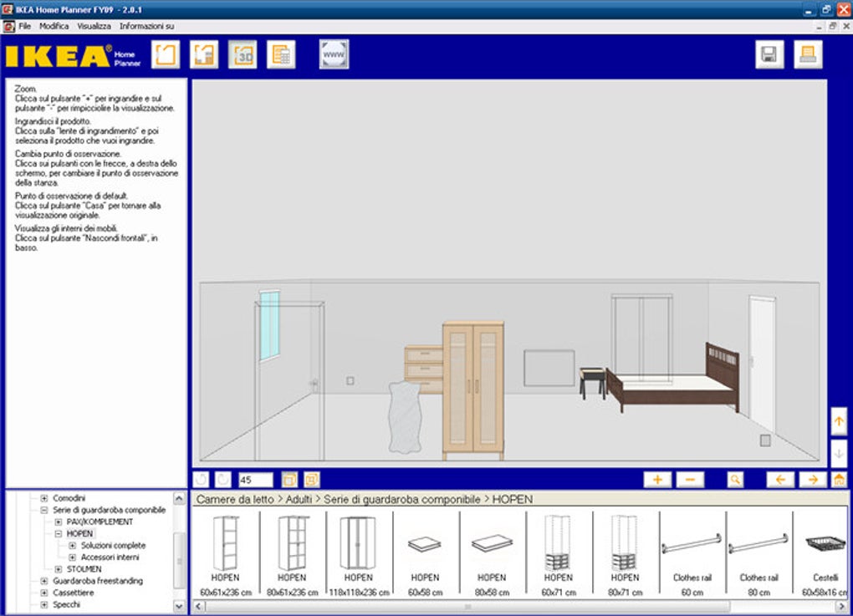Open the product list calculator icon

281,54
